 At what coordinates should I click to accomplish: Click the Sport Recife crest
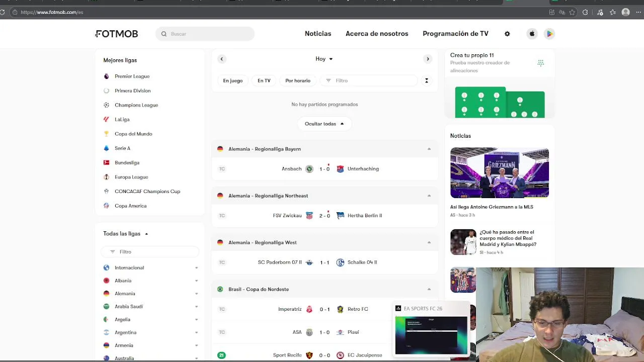pyautogui.click(x=309, y=355)
